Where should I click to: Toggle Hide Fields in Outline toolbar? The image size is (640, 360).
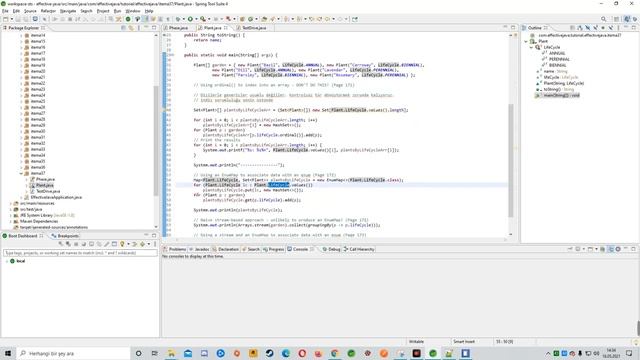click(x=588, y=28)
